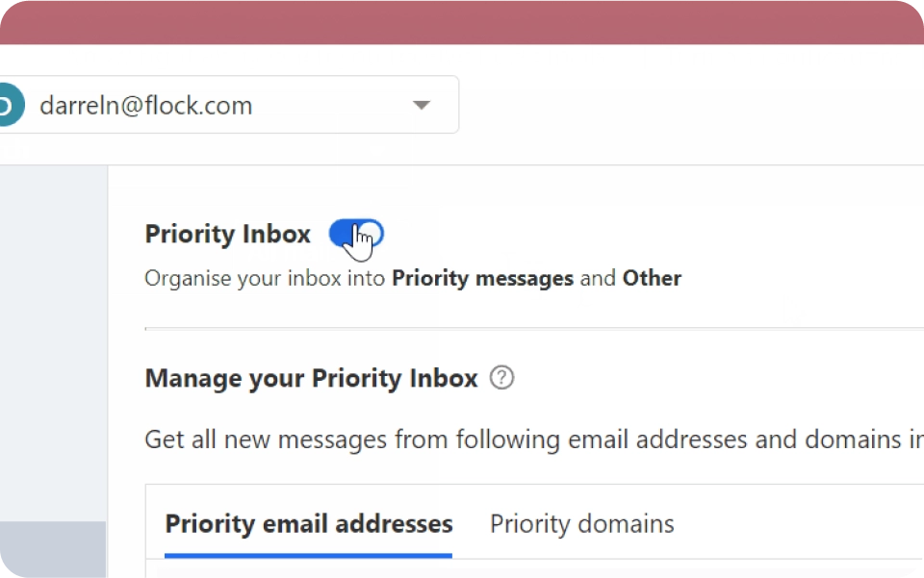The width and height of the screenshot is (924, 578).
Task: Open help for Manage your Priority Inbox
Action: [501, 378]
